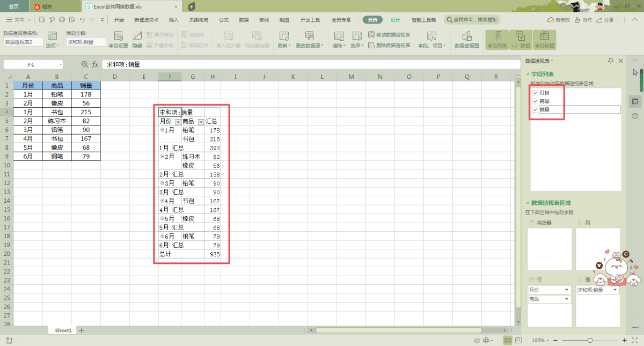This screenshot has height=346, width=644.
Task: Collapse the 1月 group in pivot table
Action: pyautogui.click(x=162, y=130)
